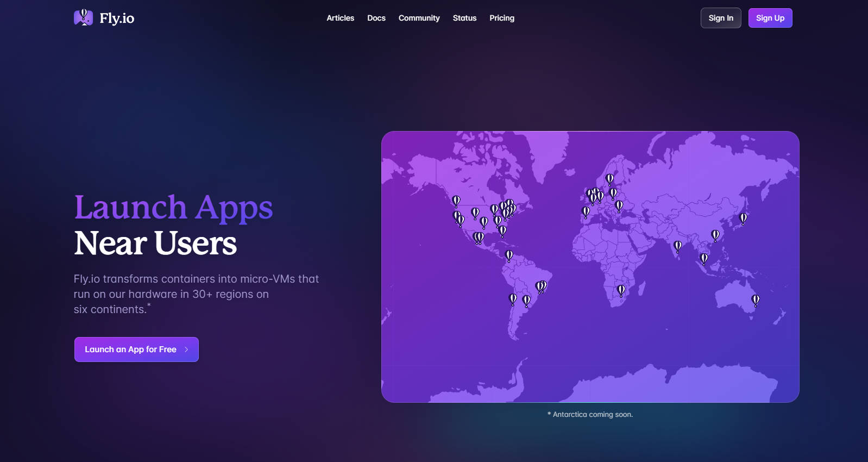The image size is (868, 462).
Task: Select the balloon marker over India
Action: point(677,246)
